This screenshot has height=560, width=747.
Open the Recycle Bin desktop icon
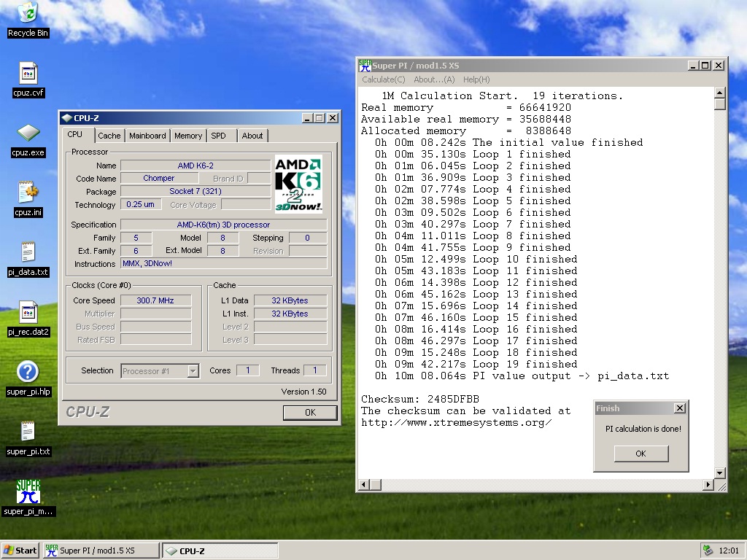click(x=28, y=19)
